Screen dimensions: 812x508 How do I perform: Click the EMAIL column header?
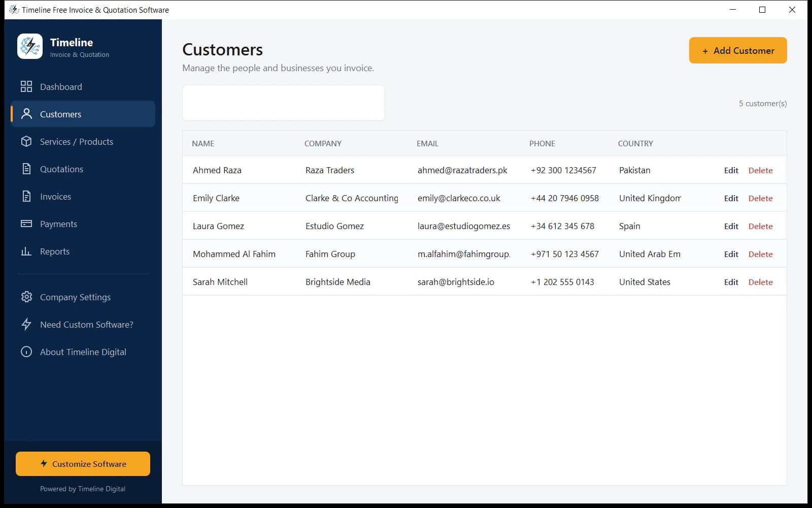click(x=427, y=143)
